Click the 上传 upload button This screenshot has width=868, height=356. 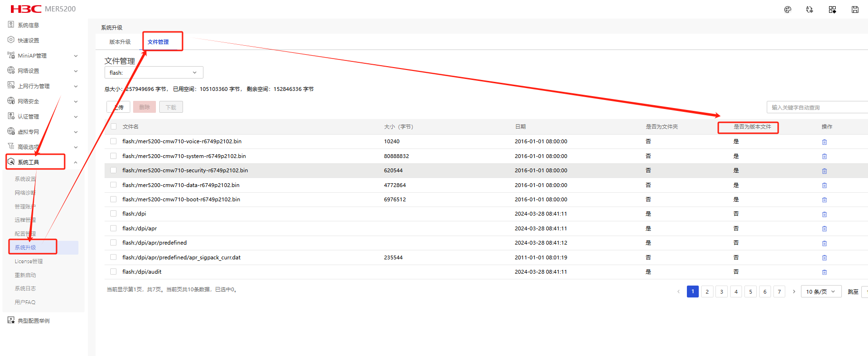click(118, 107)
